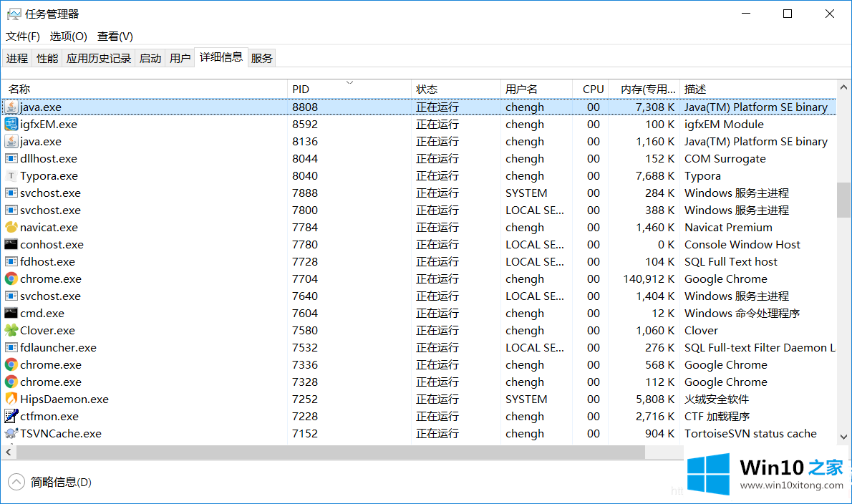Click the svchost.exe icon for PID 7640
852x504 pixels.
11,296
